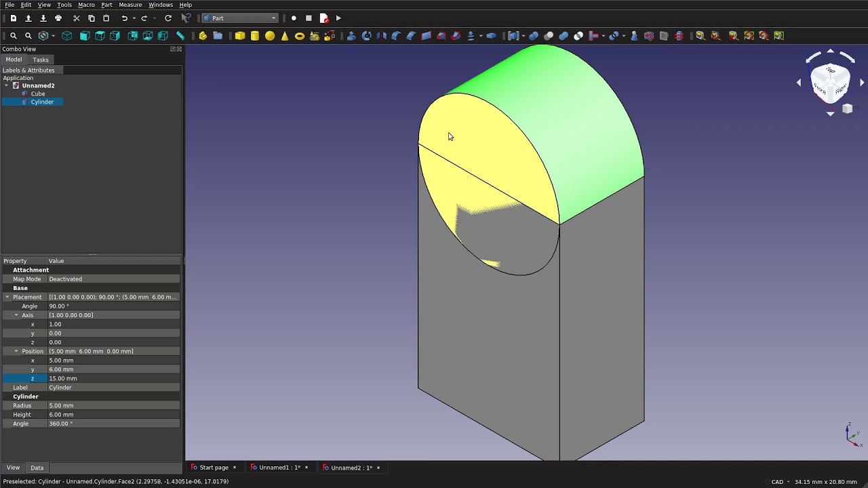
Task: Open the Help menu
Action: pyautogui.click(x=185, y=5)
